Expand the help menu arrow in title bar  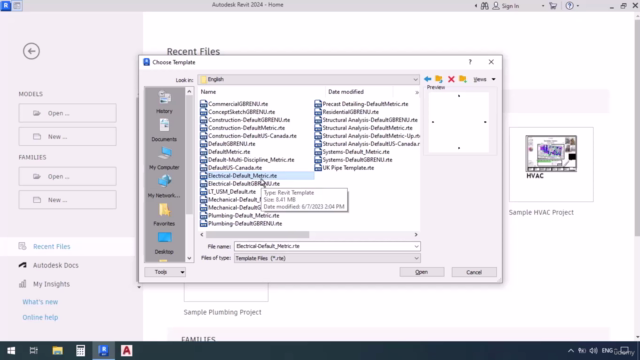pos(578,6)
